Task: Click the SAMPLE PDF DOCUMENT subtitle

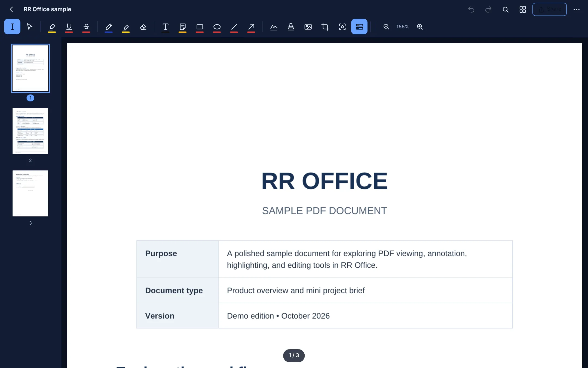Action: (324, 211)
